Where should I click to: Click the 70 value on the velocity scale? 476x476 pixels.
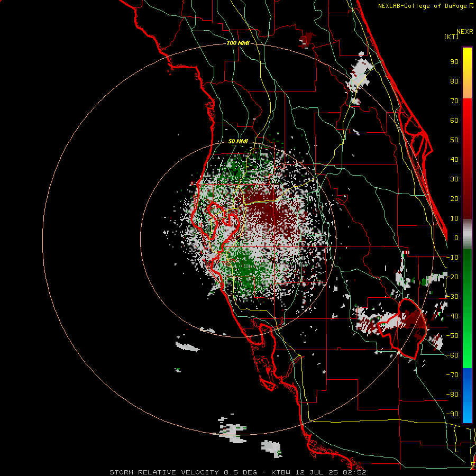tap(454, 101)
